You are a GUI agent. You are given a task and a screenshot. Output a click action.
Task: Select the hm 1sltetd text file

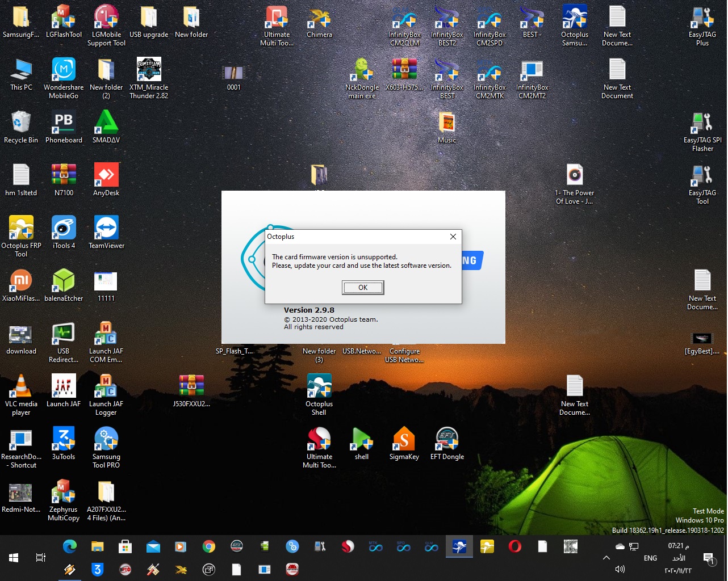tap(21, 180)
